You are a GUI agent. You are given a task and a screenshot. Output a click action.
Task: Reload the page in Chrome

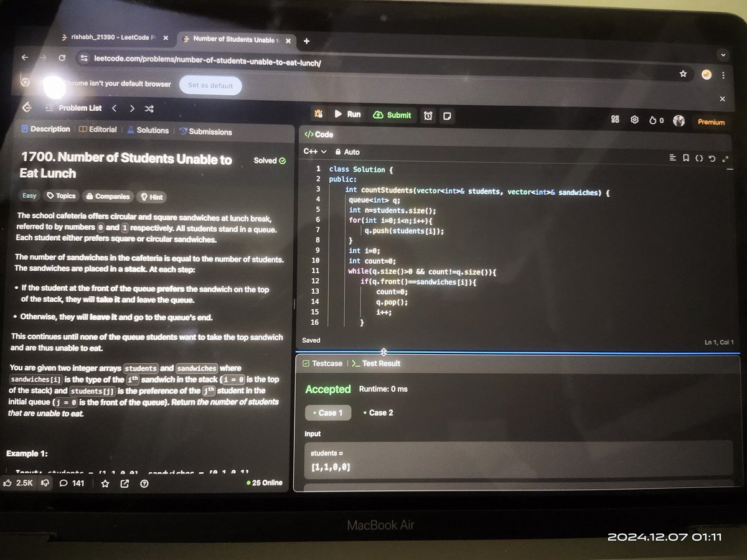pos(62,58)
